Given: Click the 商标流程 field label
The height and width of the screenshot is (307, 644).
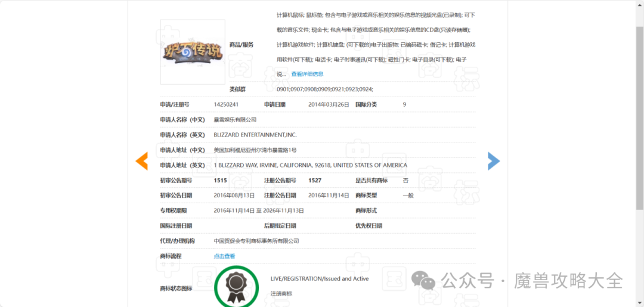Looking at the screenshot, I should click(x=171, y=256).
